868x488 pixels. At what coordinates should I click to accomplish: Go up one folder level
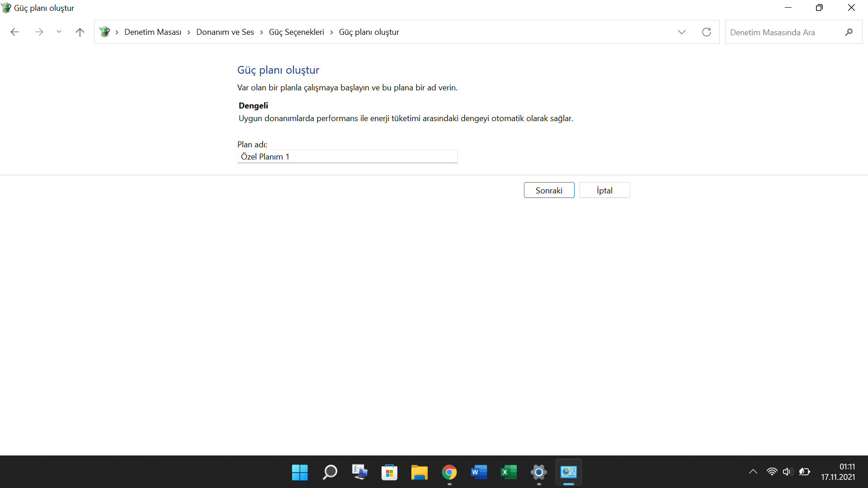(x=80, y=32)
